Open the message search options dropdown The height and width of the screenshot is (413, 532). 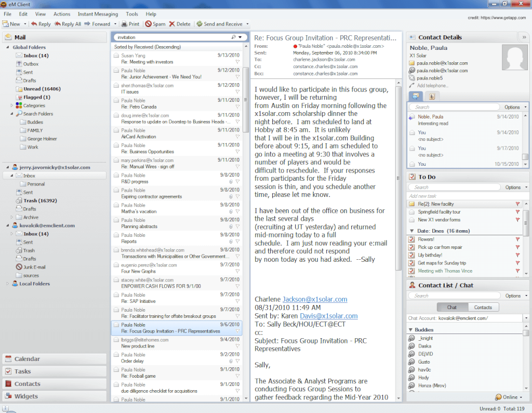(240, 37)
